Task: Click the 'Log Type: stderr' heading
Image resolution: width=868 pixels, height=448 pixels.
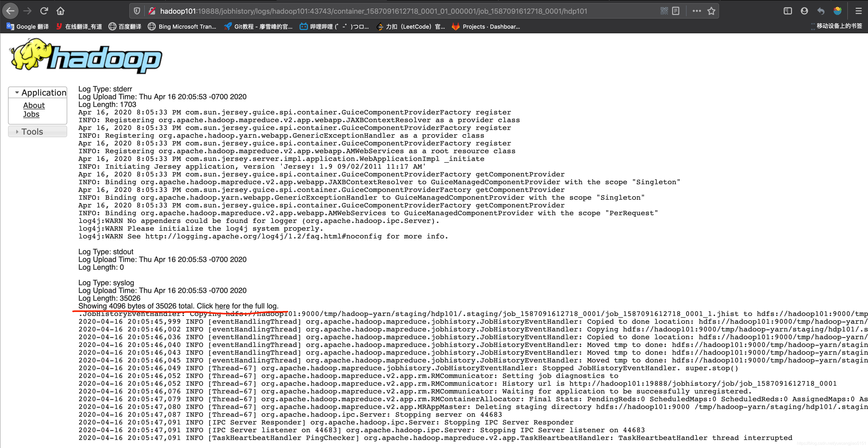Action: pos(105,89)
